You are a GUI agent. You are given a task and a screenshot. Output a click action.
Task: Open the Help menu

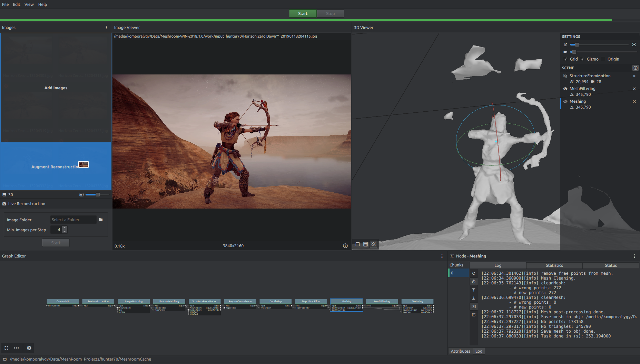point(42,4)
